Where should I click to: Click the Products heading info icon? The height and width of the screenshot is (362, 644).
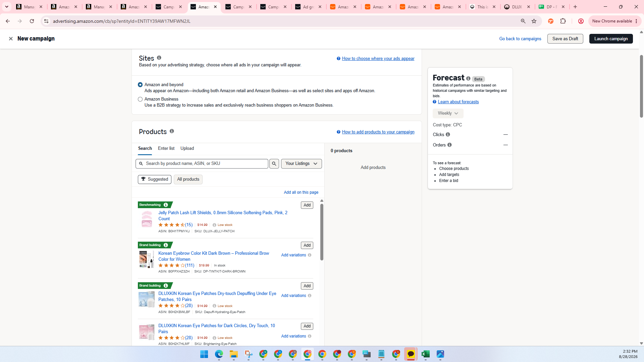click(x=172, y=131)
